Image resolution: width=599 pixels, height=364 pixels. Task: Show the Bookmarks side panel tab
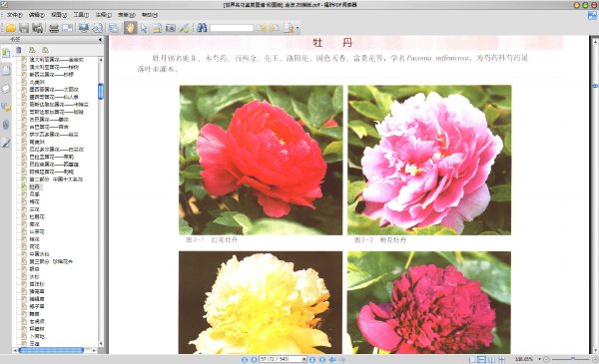coord(6,53)
